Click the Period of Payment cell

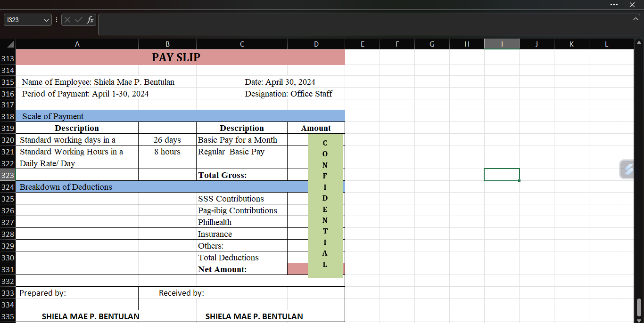(85, 94)
